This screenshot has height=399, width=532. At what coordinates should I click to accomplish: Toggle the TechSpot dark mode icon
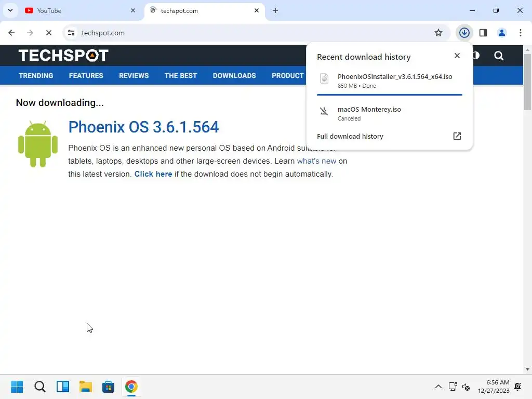click(476, 56)
